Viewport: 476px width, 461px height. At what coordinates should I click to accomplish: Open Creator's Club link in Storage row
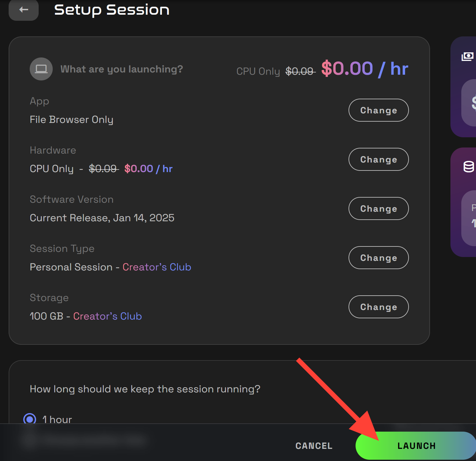(107, 316)
